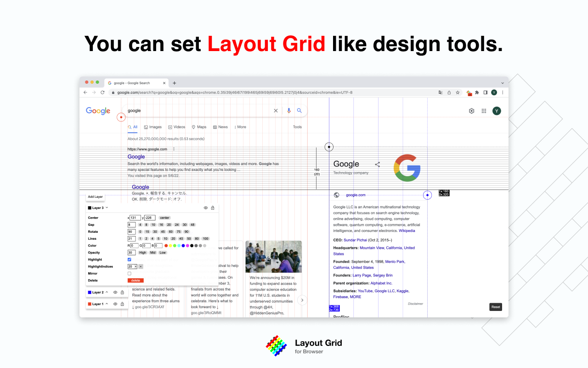Open the More search filter dropdown

(x=240, y=127)
